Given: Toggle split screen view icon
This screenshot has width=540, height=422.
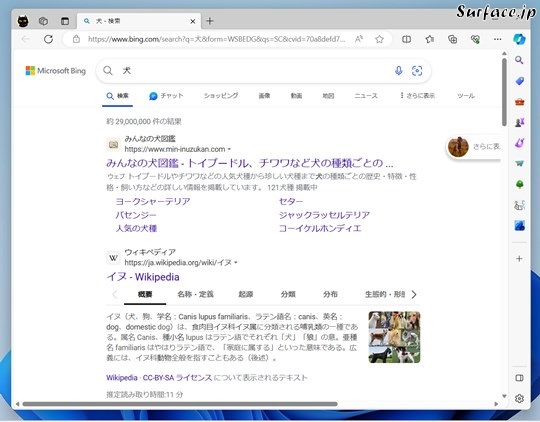Looking at the screenshot, I should (407, 39).
